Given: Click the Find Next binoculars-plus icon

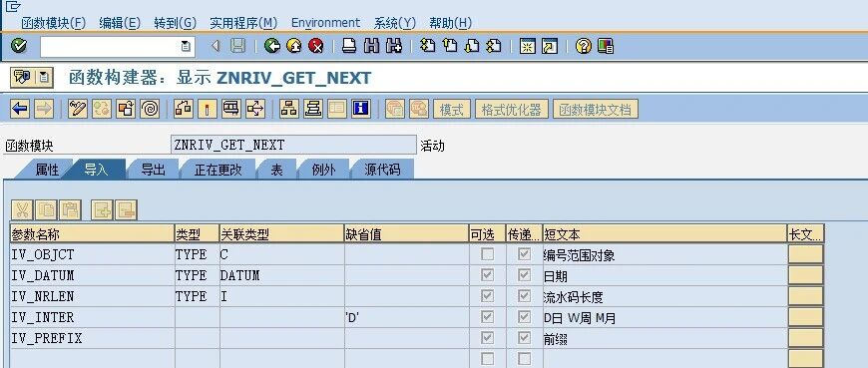Looking at the screenshot, I should [x=393, y=46].
